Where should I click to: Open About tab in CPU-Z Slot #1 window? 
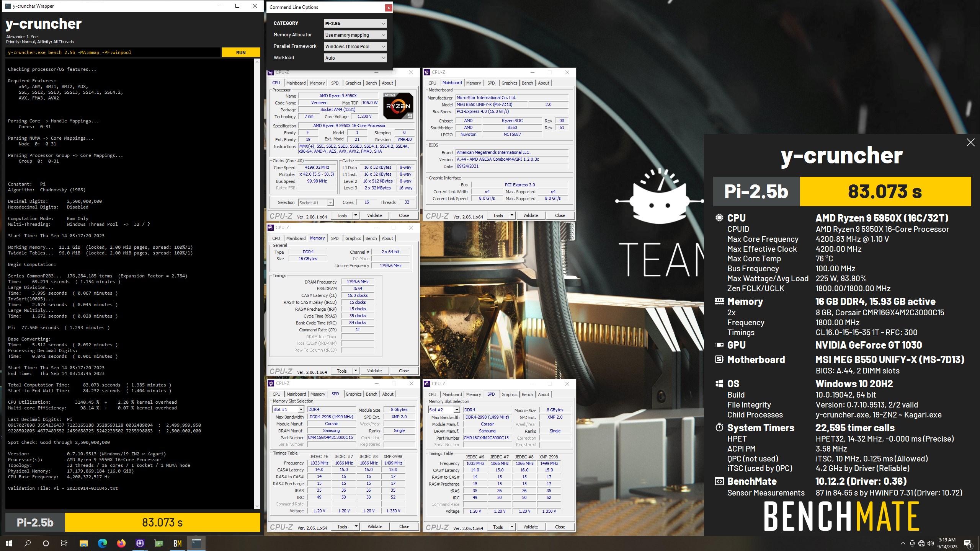[x=388, y=394]
